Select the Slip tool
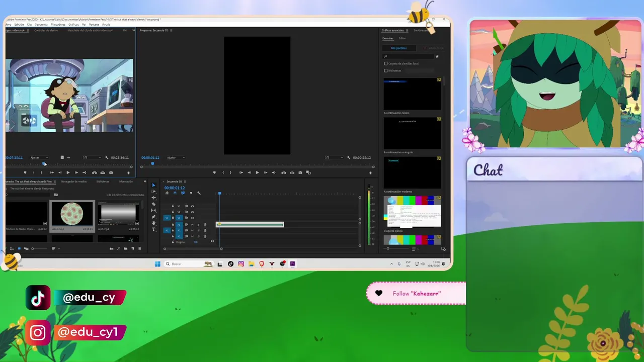 tap(154, 210)
